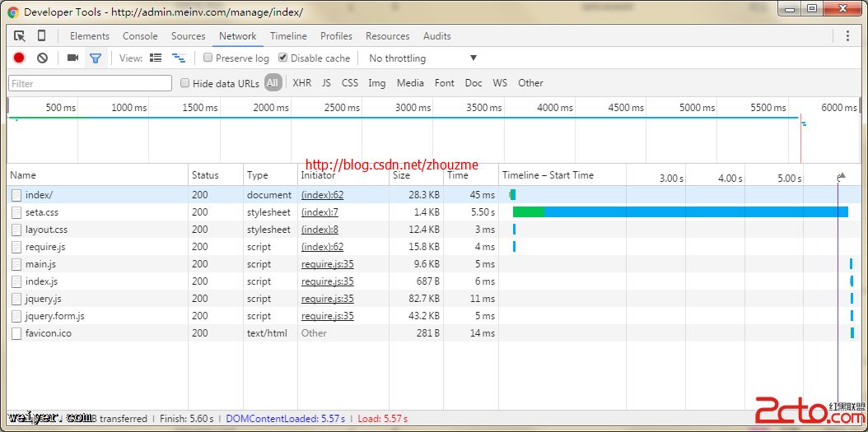Filter requests by XHR type

[301, 82]
